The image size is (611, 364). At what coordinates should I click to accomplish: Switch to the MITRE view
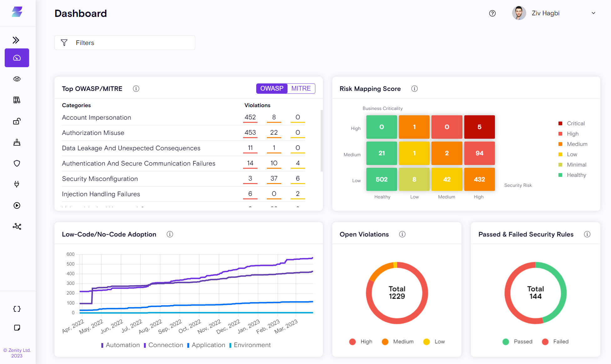(x=301, y=88)
